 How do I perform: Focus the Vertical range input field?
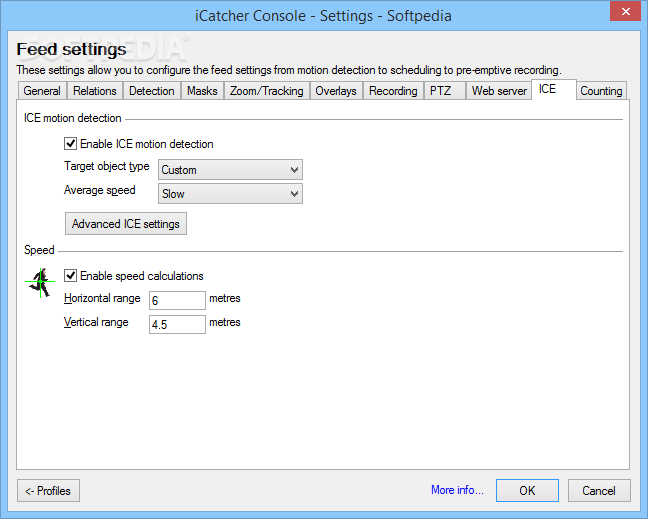(177, 324)
